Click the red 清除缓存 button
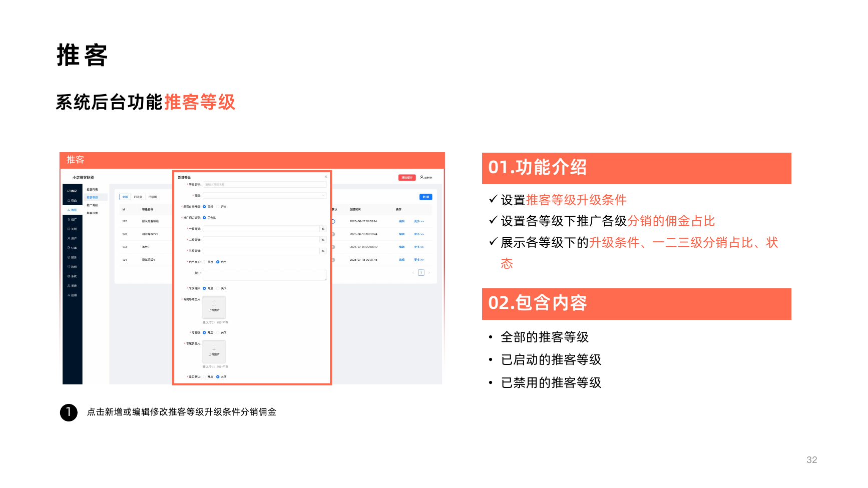 click(407, 178)
